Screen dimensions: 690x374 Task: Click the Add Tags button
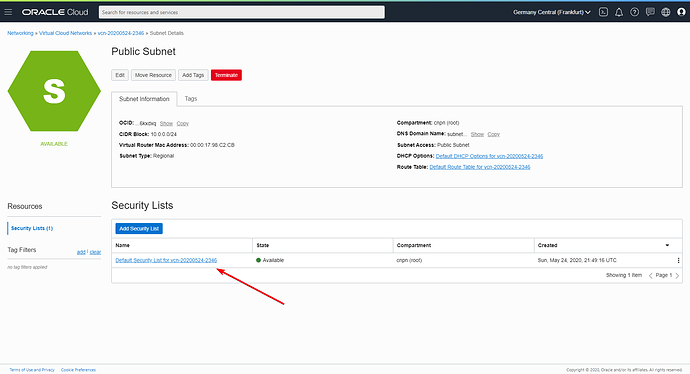tap(193, 75)
